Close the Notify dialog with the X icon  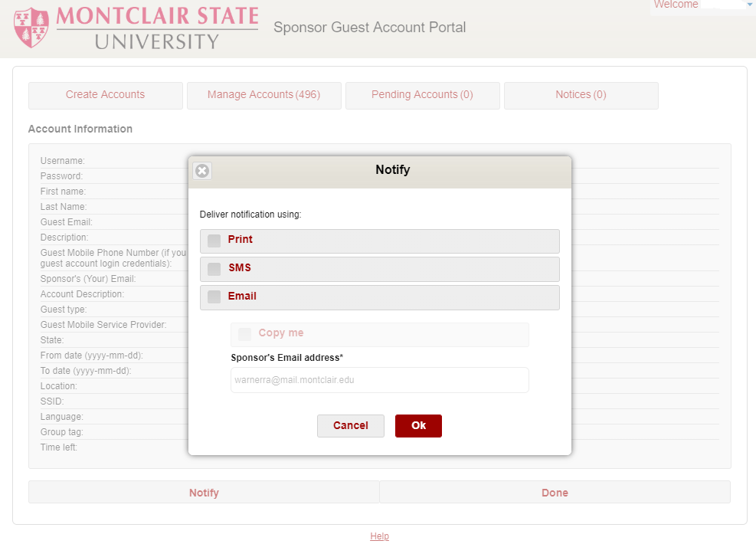(202, 171)
